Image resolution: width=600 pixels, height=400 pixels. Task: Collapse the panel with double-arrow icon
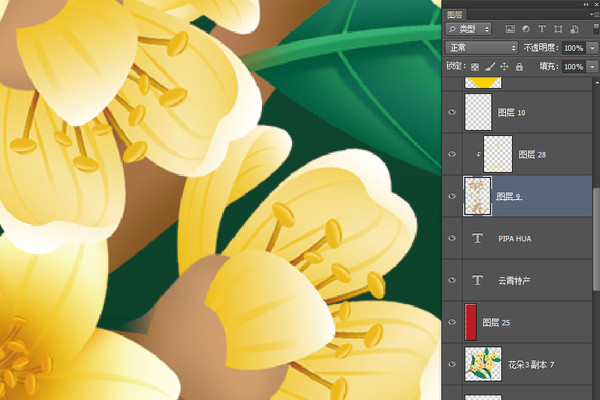(x=586, y=4)
